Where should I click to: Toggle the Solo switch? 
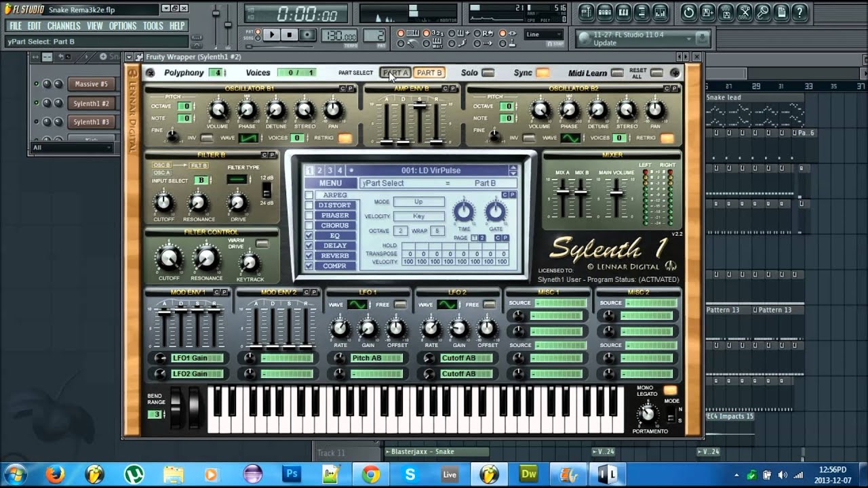click(x=488, y=73)
